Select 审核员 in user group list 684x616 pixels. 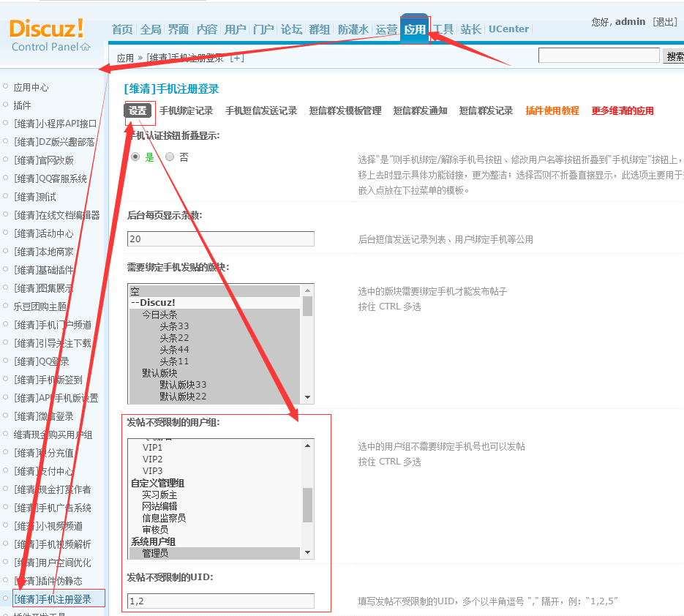tap(214, 530)
